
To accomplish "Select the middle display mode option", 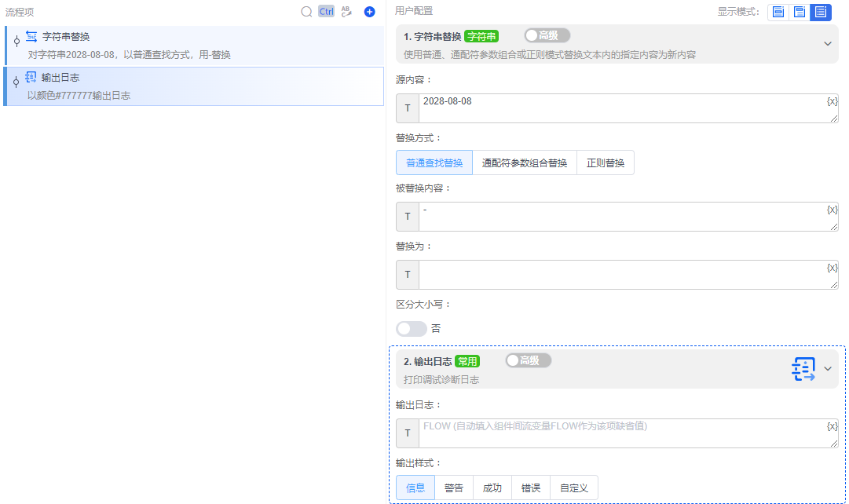I will pyautogui.click(x=799, y=12).
